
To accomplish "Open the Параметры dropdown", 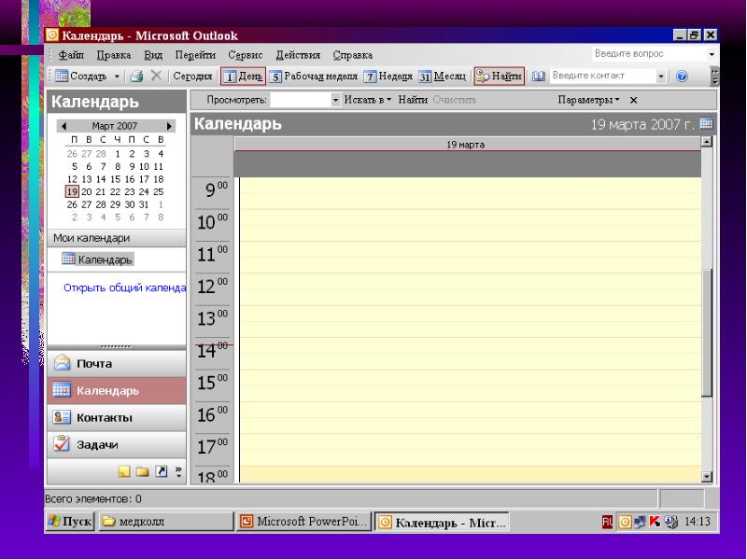I will pos(588,100).
